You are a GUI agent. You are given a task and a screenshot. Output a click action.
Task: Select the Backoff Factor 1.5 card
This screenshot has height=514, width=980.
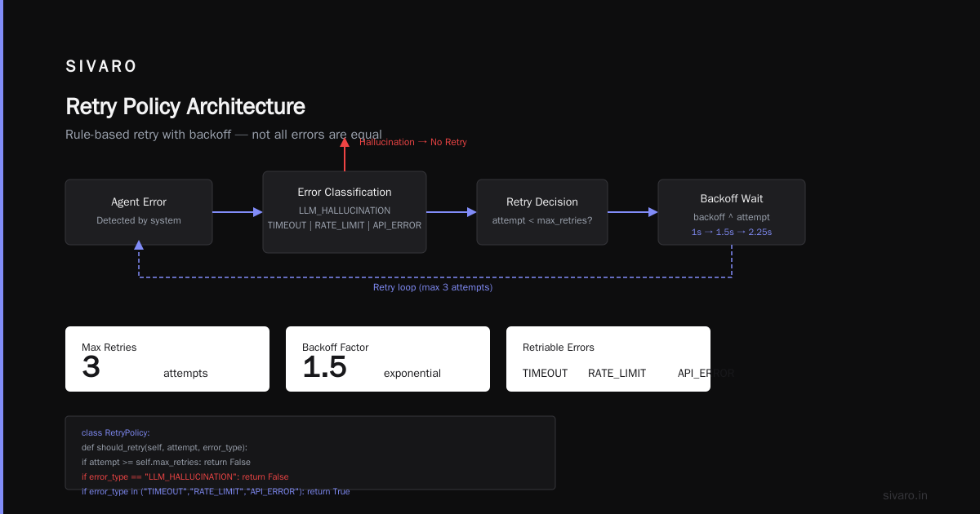tap(388, 359)
